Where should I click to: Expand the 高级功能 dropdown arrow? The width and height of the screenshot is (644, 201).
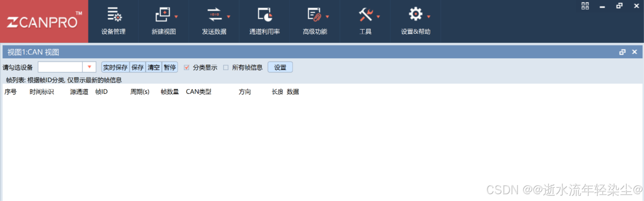click(327, 17)
